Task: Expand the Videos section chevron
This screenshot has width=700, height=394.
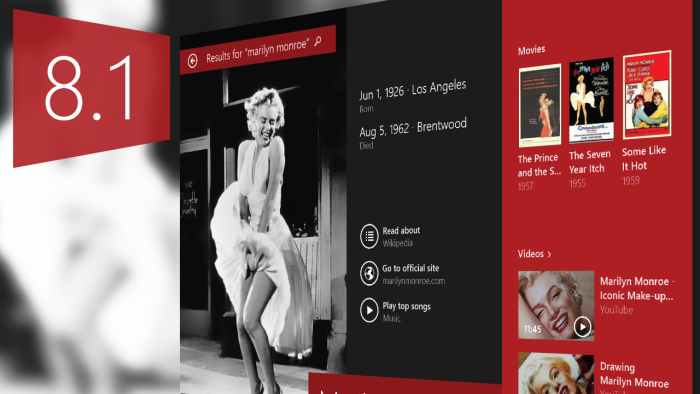Action: click(x=549, y=254)
